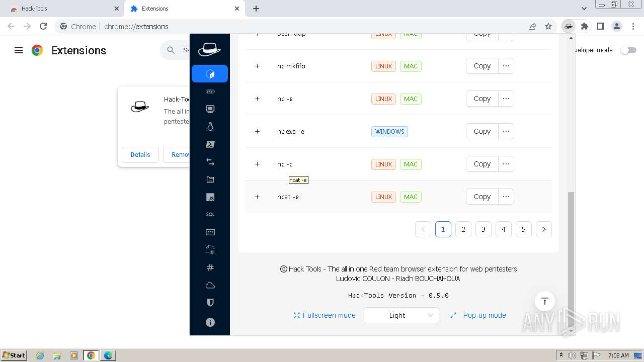Open the JS XSS payloads icon
Viewport: 644px width, 362px height.
(210, 197)
